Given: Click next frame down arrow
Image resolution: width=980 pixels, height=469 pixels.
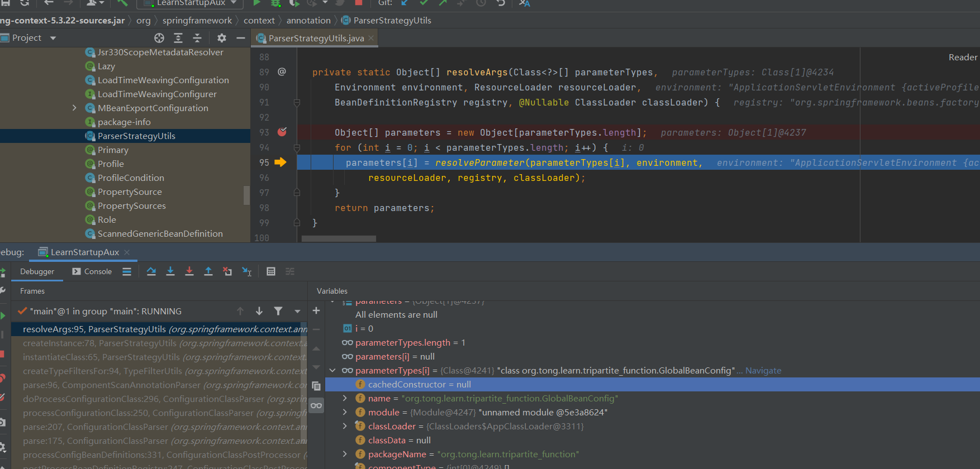Looking at the screenshot, I should (x=259, y=311).
